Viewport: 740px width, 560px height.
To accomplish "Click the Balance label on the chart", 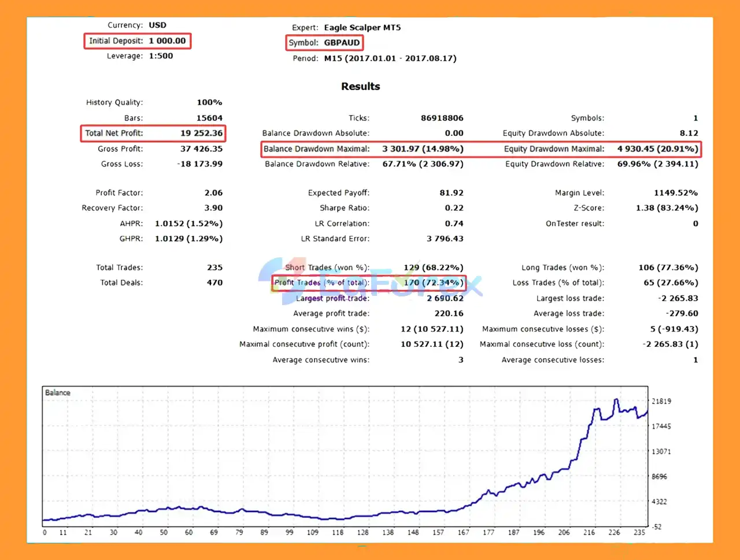I will click(58, 393).
